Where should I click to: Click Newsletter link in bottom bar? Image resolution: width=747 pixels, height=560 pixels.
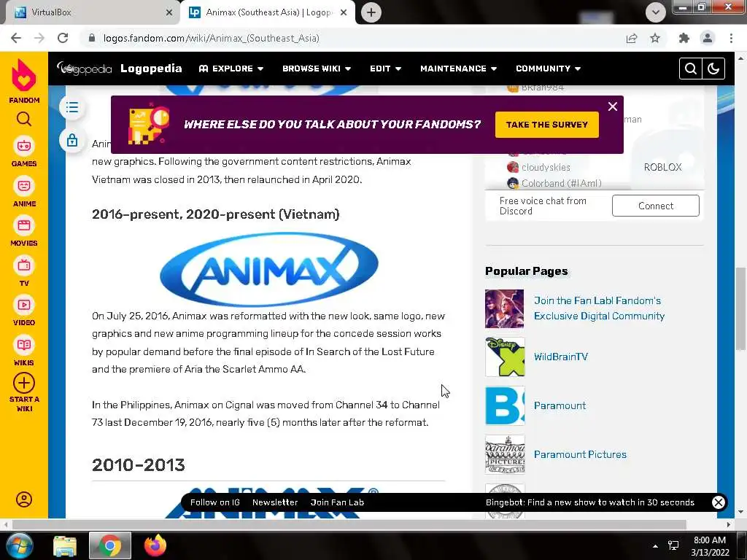[275, 502]
